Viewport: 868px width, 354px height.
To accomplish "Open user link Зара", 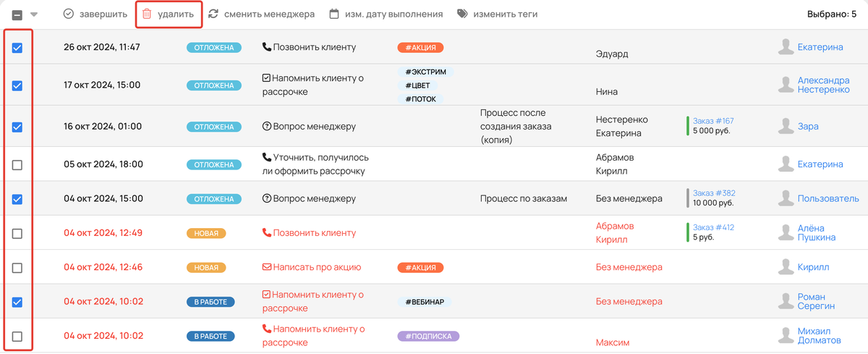I will (808, 126).
